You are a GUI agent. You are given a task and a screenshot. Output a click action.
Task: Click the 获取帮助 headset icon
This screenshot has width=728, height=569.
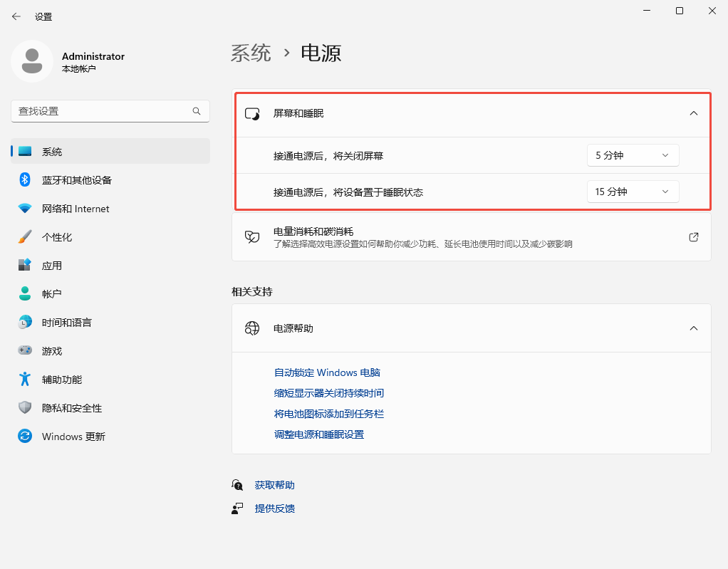tap(237, 485)
